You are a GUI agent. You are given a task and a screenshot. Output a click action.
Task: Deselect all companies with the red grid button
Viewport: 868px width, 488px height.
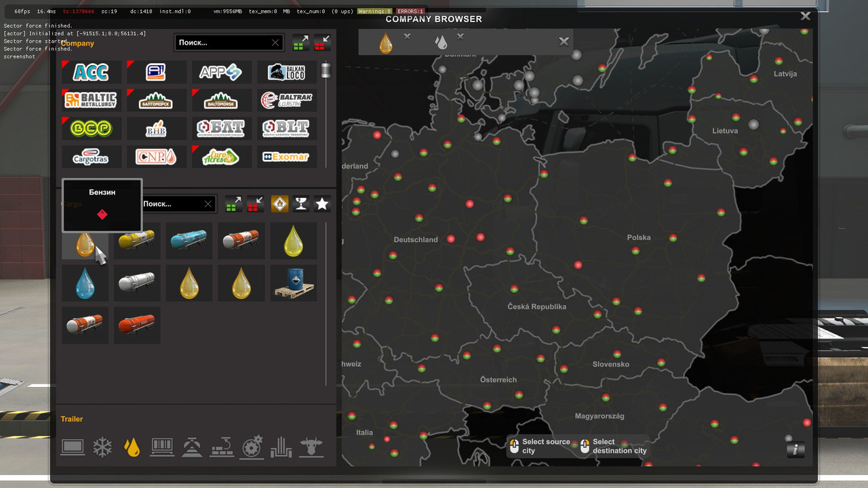pyautogui.click(x=322, y=43)
